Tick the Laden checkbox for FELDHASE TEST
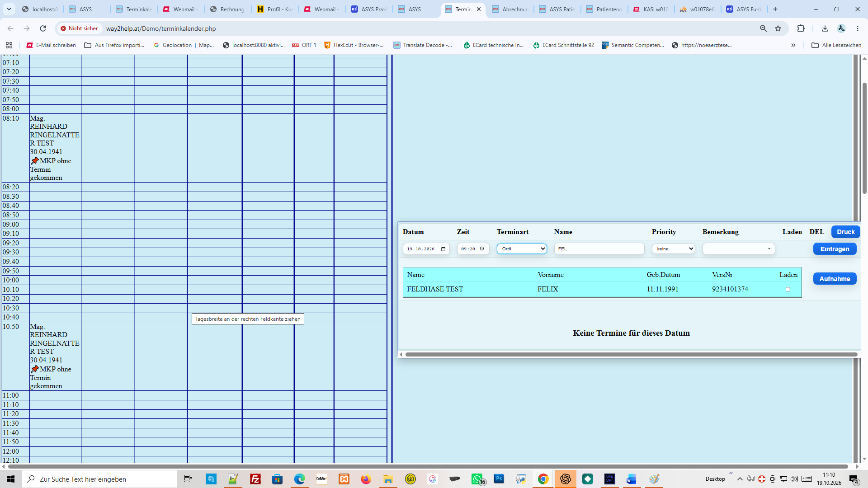Screen dimensions: 868x488 click(x=788, y=289)
